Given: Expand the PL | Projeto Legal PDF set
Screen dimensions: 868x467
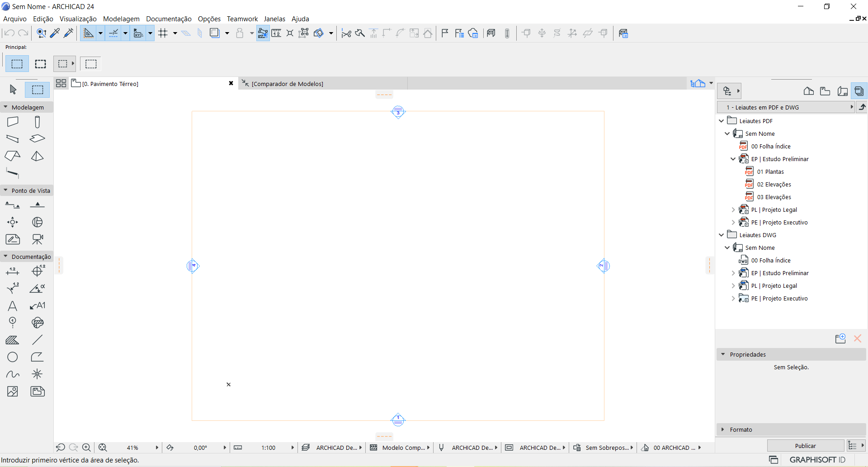Looking at the screenshot, I should pos(733,210).
